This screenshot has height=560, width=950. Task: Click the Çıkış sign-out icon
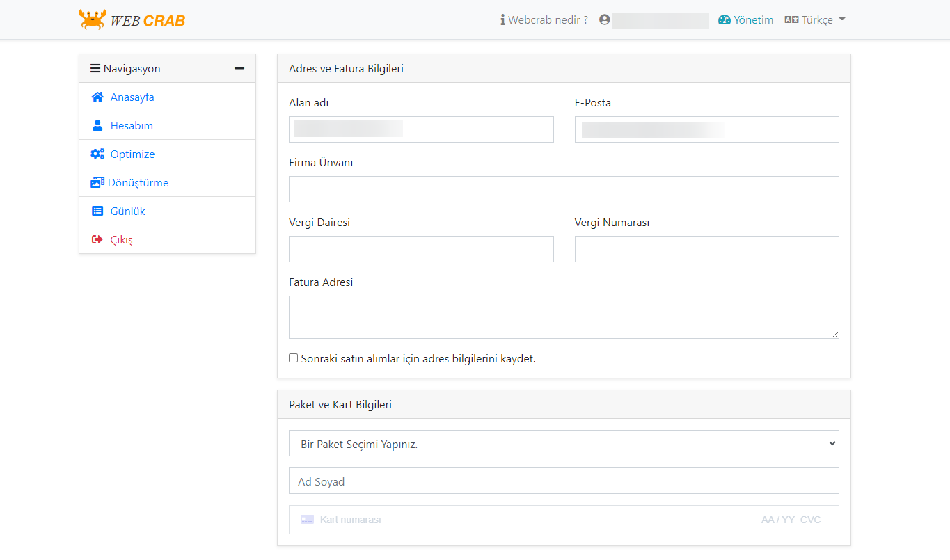tap(97, 239)
